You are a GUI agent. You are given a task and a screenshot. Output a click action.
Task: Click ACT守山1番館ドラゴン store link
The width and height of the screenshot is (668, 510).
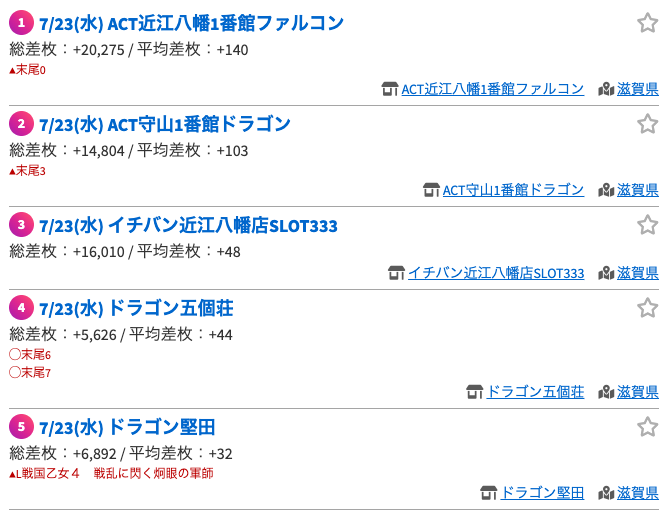513,190
